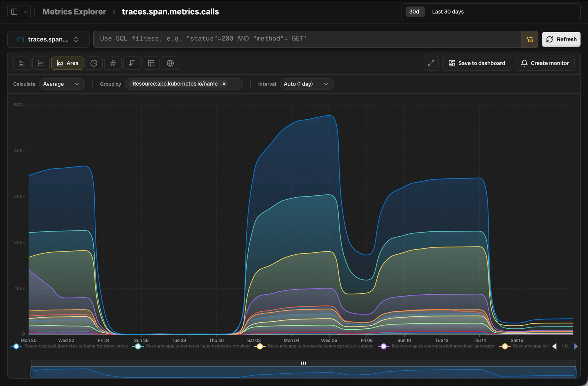Image resolution: width=588 pixels, height=386 pixels.
Task: Click the right handle of the range slider
Action: pyautogui.click(x=575, y=373)
